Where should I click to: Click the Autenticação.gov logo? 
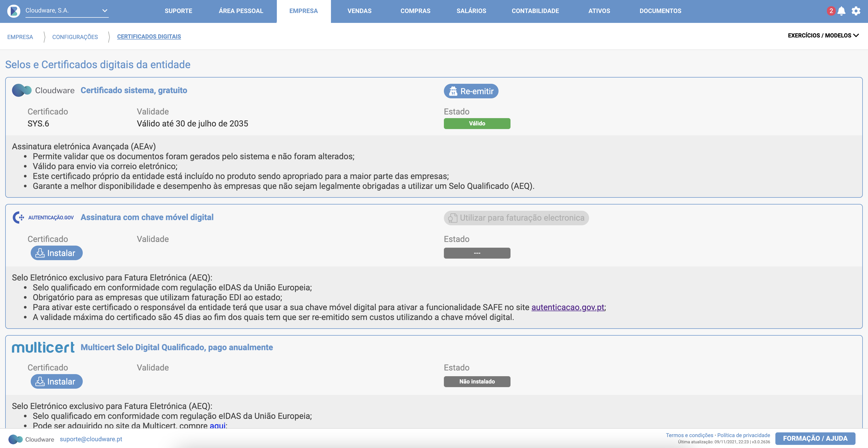(x=43, y=217)
